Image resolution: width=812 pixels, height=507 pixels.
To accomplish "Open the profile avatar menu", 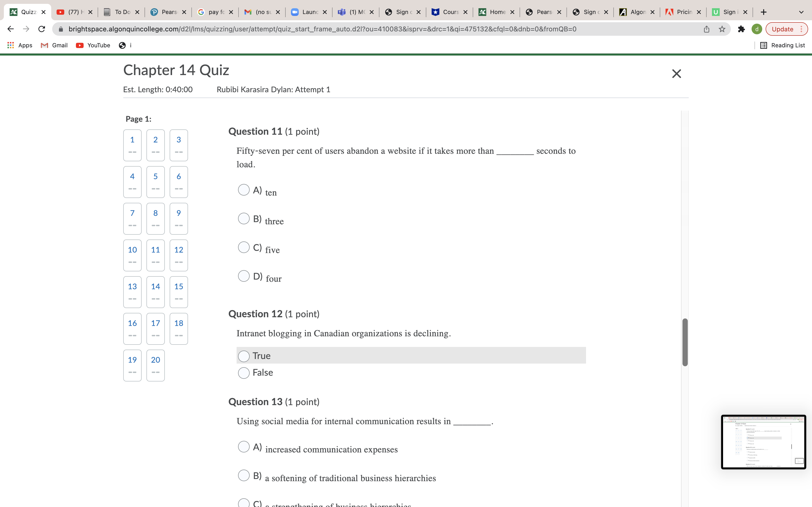I will coord(757,29).
